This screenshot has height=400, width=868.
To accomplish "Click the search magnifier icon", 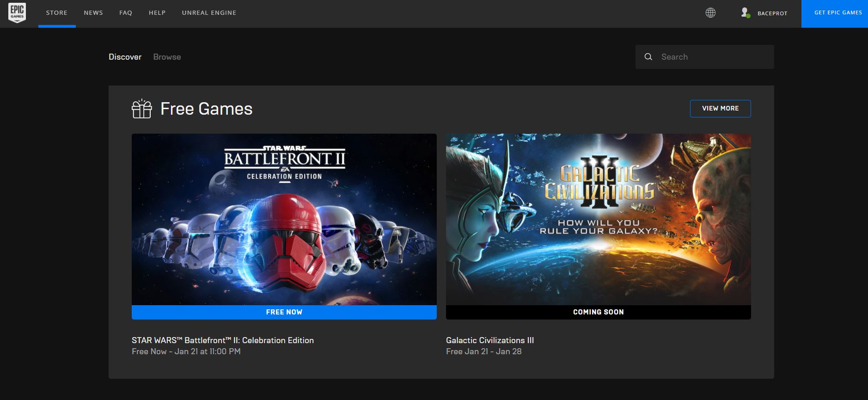I will pos(648,57).
